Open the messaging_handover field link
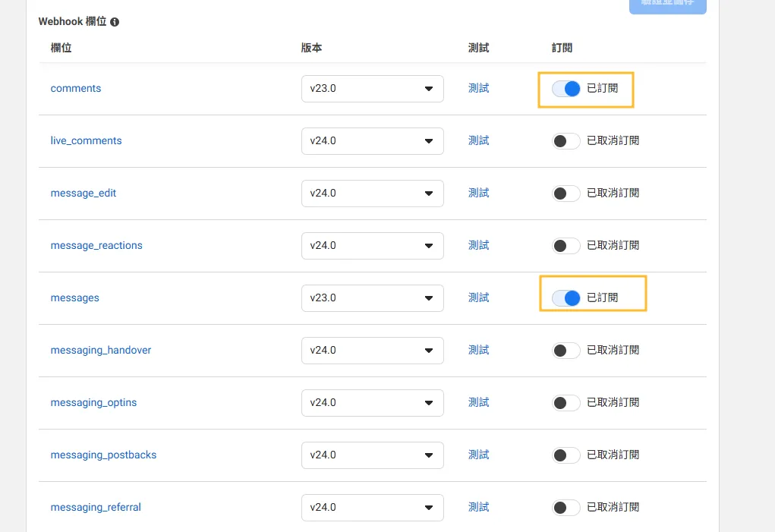This screenshot has width=775, height=532. click(x=101, y=351)
